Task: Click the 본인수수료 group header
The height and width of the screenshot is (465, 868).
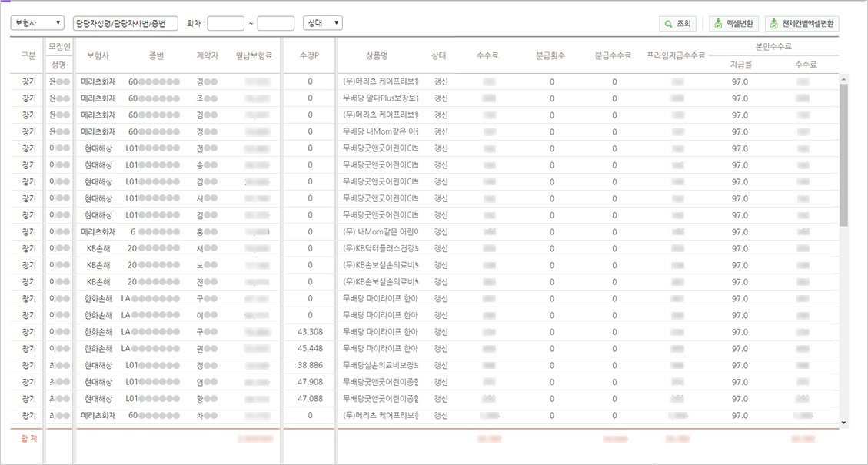Action: [773, 46]
